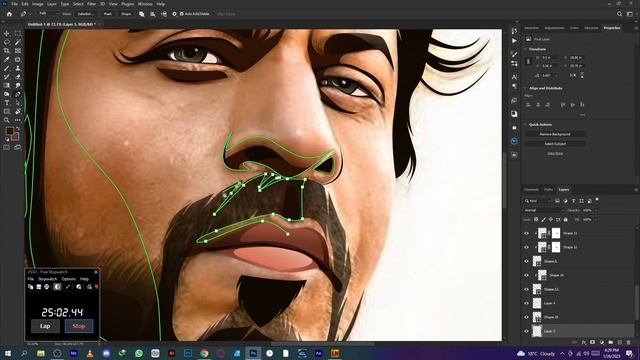Align left edges in Properties
Screen dimensions: 640x360
tap(528, 105)
